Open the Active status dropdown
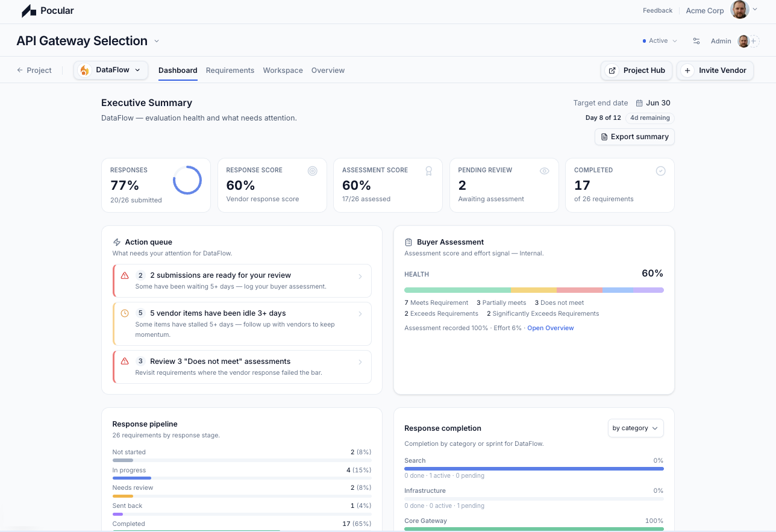The height and width of the screenshot is (532, 776). point(660,41)
